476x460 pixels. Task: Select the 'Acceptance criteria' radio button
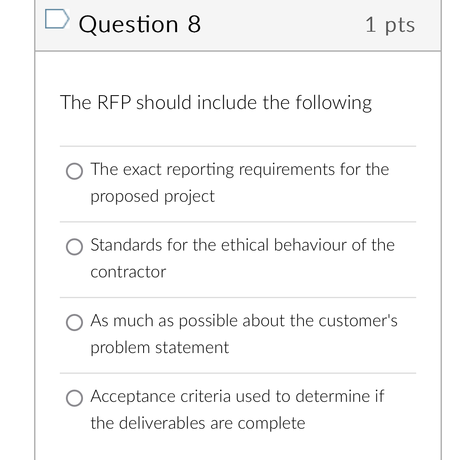(x=75, y=398)
